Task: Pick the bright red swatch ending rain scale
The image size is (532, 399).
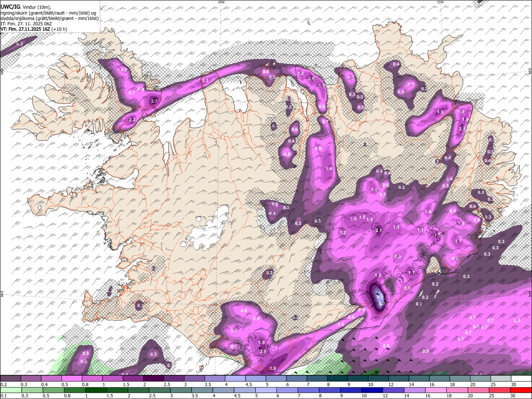Action: coord(521,390)
